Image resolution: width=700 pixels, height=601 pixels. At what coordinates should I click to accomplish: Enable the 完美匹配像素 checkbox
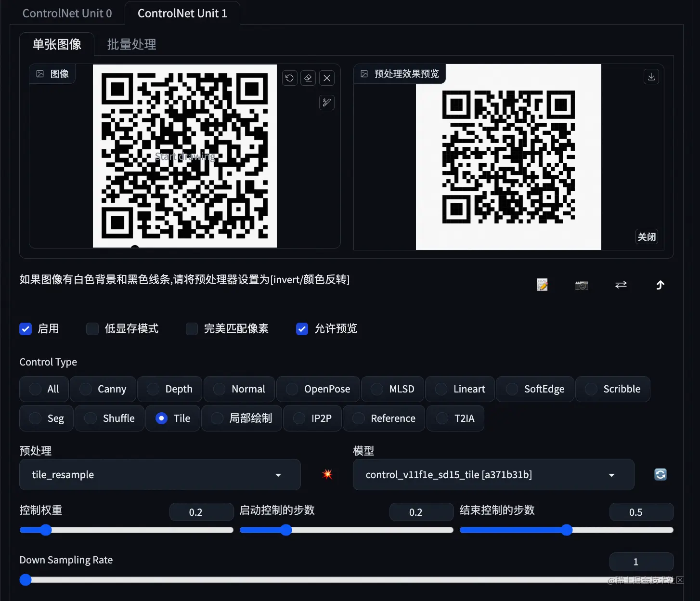tap(192, 329)
